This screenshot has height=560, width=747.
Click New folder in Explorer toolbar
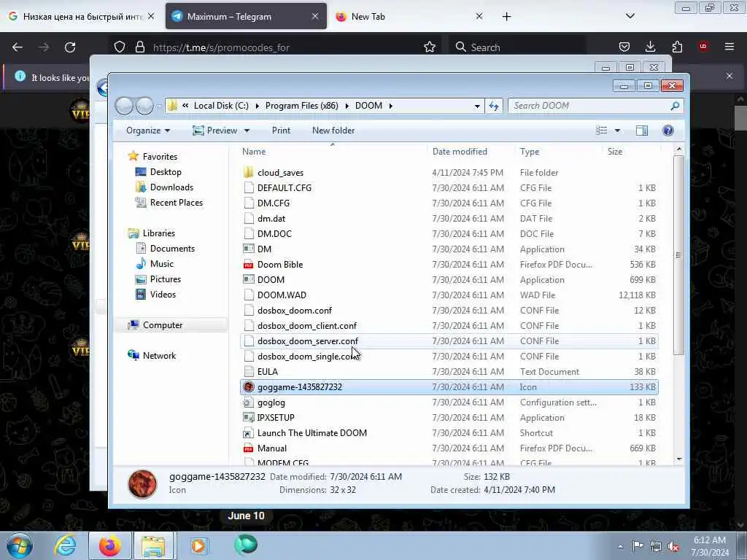coord(333,131)
